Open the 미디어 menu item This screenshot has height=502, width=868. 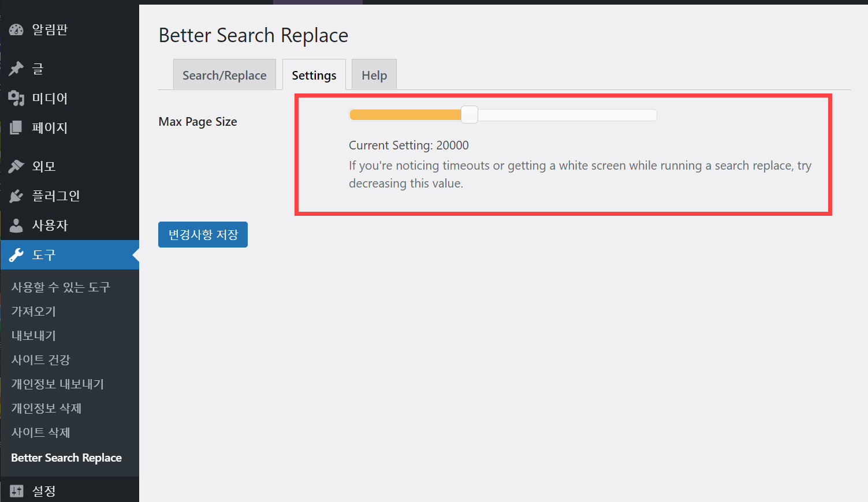[69, 98]
